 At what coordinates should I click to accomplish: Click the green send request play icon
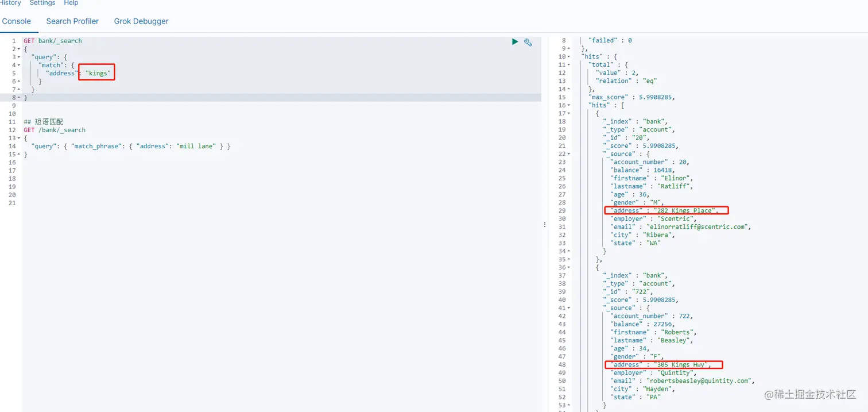(515, 41)
